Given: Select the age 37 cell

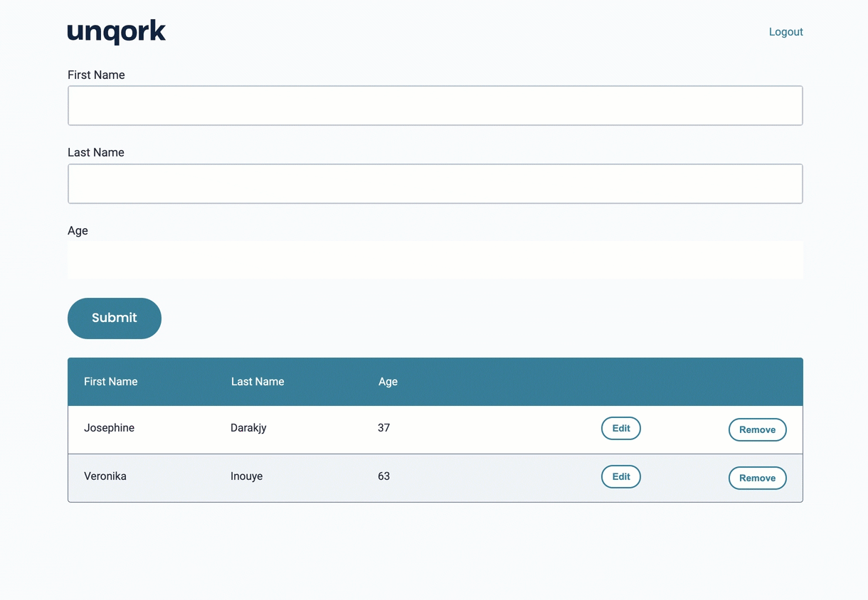Looking at the screenshot, I should 383,428.
